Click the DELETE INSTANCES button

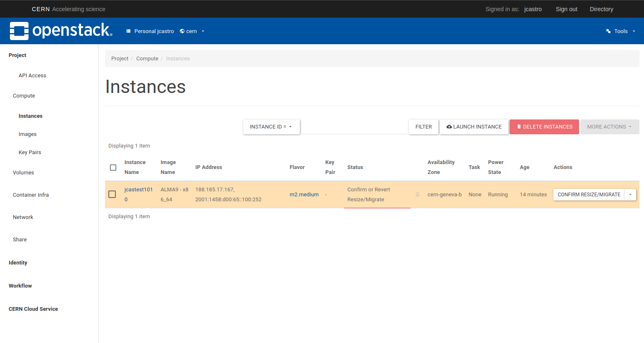pos(544,127)
